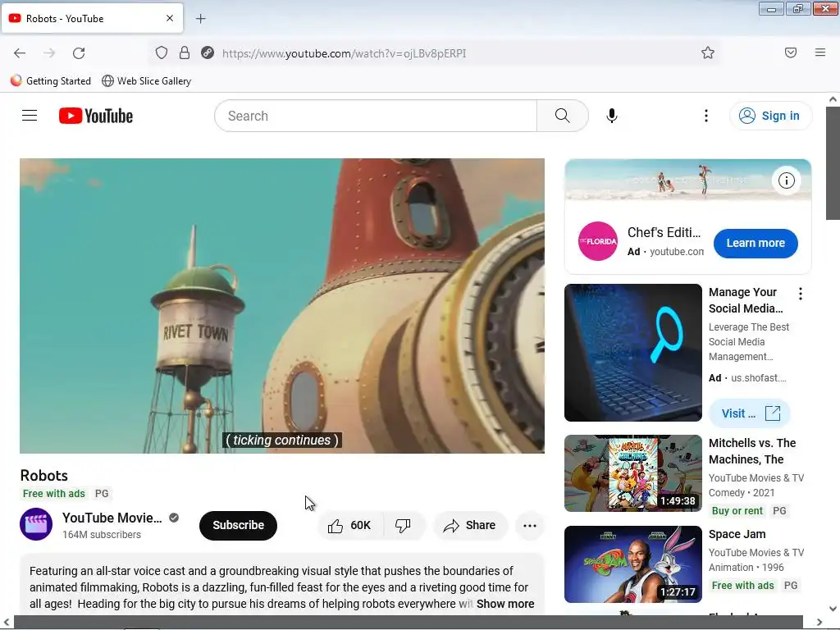840x630 pixels.
Task: Click Sign in button
Action: (x=770, y=116)
